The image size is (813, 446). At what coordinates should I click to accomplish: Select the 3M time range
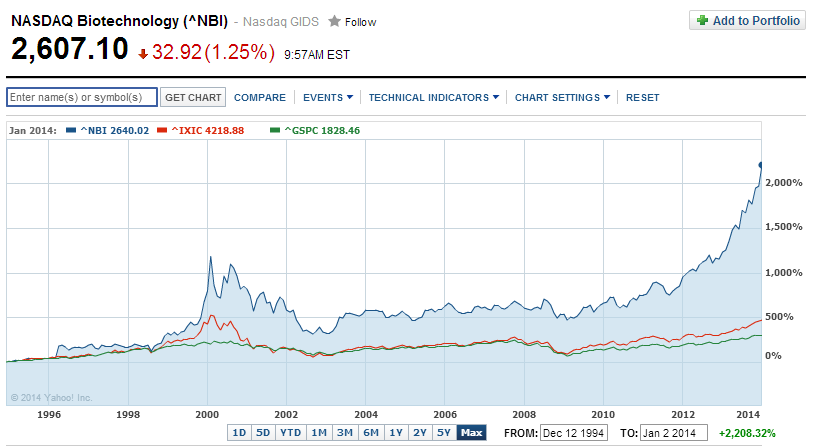[345, 433]
